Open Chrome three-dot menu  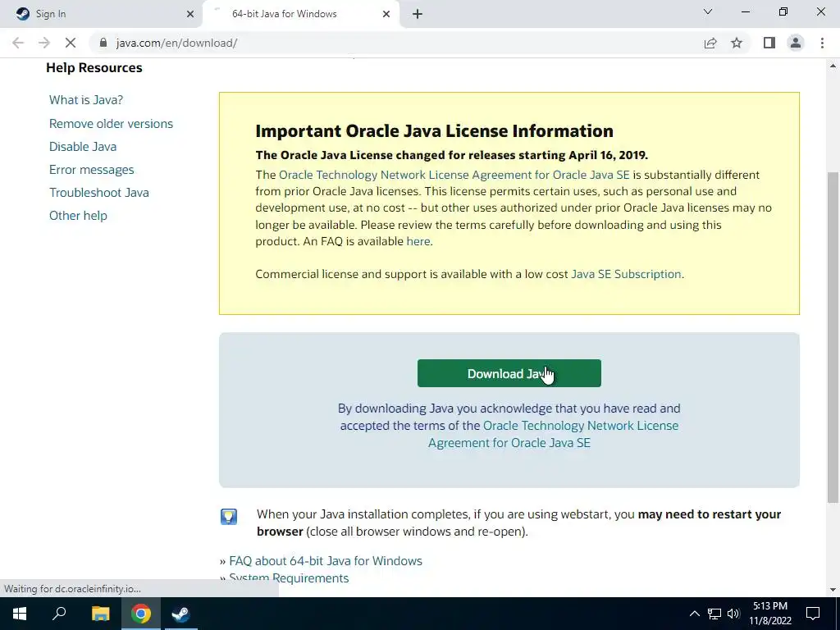[822, 43]
